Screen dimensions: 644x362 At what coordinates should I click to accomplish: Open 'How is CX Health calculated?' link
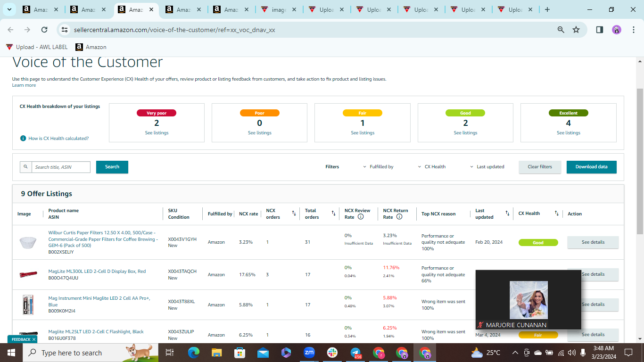(x=58, y=139)
